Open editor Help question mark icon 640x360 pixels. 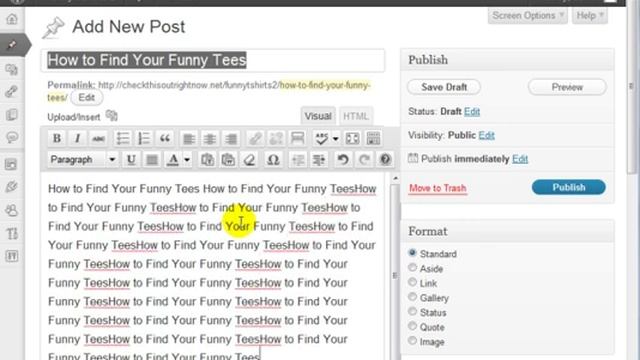click(385, 160)
